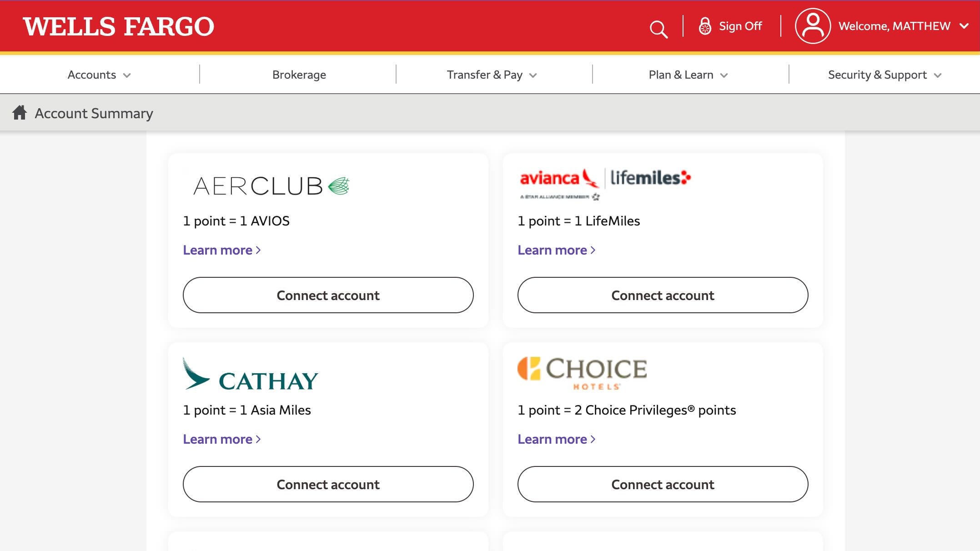Expand the Accounts chevron arrow

127,75
